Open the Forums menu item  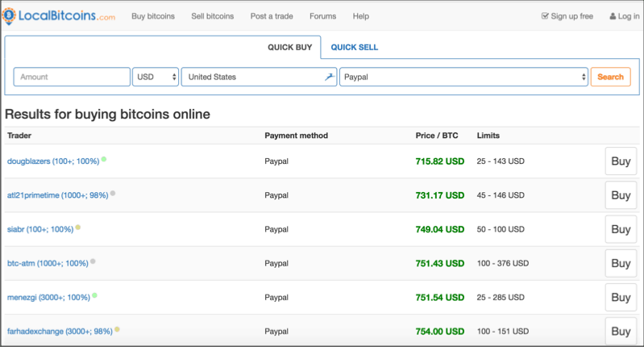point(323,16)
